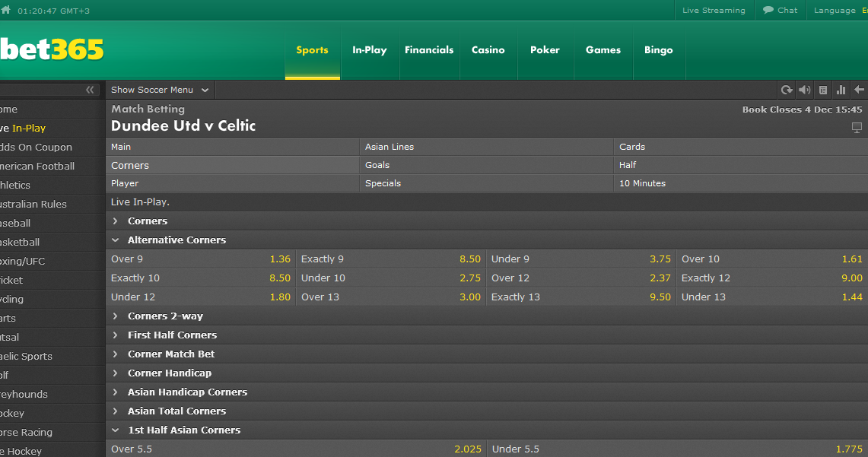The height and width of the screenshot is (457, 868).
Task: Bet on Under 10 at 2.75
Action: (x=391, y=278)
